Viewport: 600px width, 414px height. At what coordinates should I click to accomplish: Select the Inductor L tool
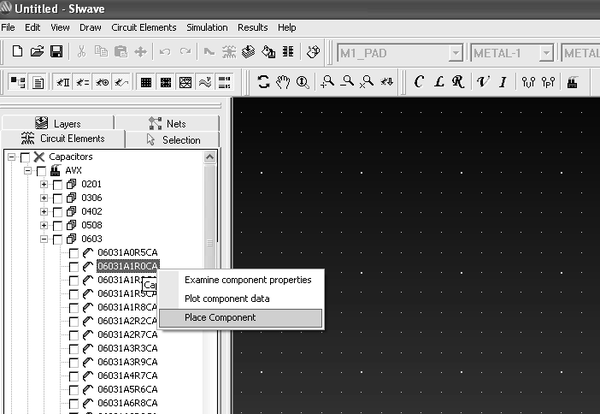tap(439, 81)
